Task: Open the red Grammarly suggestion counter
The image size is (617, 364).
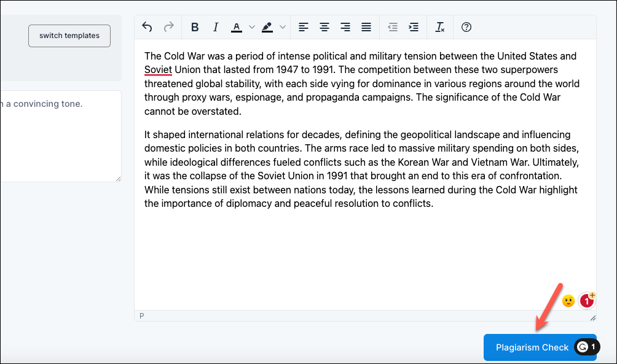Action: [587, 301]
